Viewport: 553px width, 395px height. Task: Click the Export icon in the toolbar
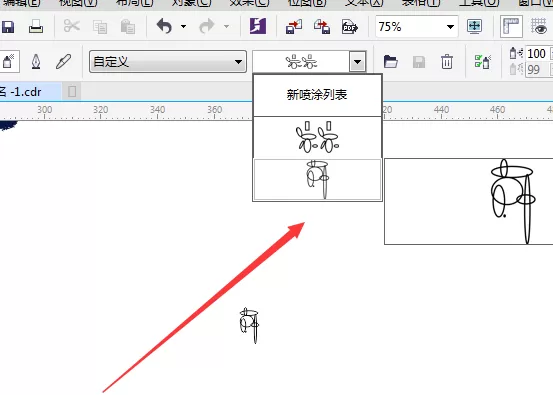pyautogui.click(x=322, y=26)
